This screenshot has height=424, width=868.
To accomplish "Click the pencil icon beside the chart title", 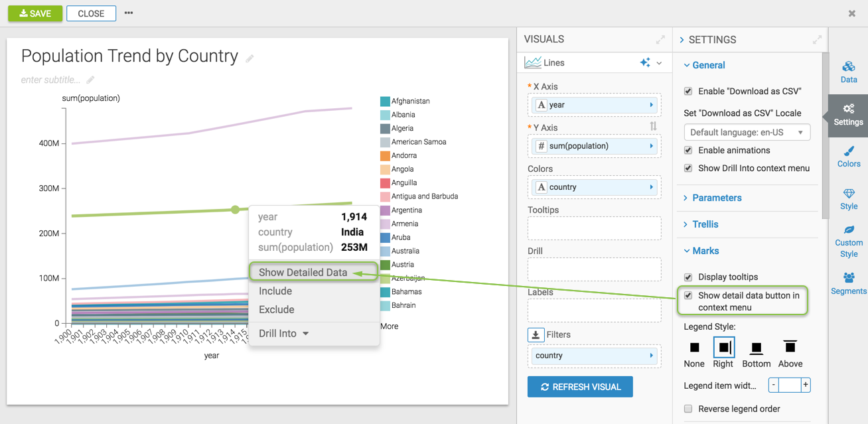I will [250, 58].
